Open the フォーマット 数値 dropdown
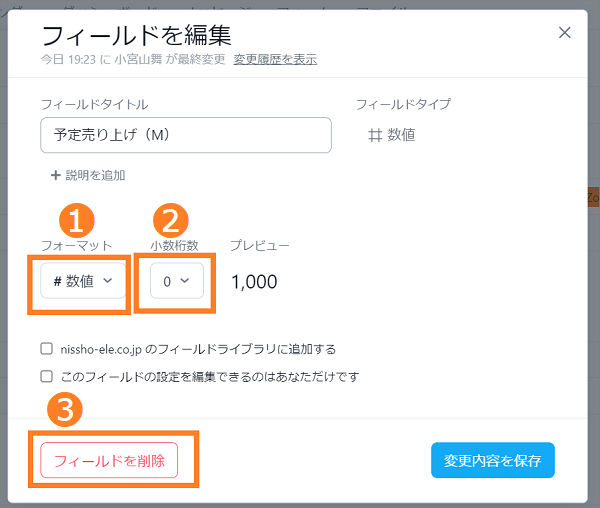This screenshot has width=600, height=508. [x=83, y=281]
